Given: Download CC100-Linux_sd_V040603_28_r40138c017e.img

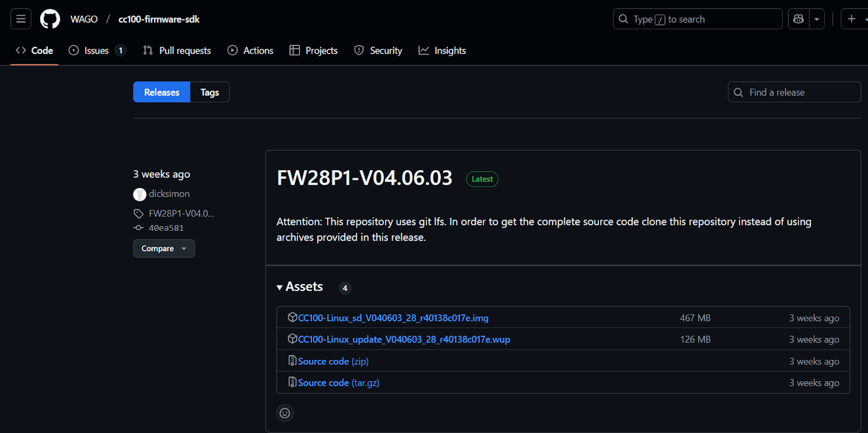Looking at the screenshot, I should pos(393,318).
